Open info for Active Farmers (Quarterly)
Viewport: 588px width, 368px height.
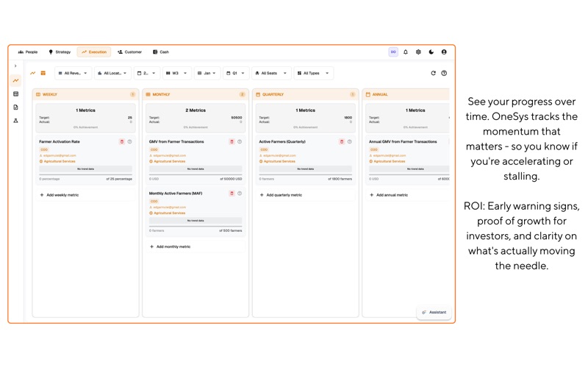(350, 141)
